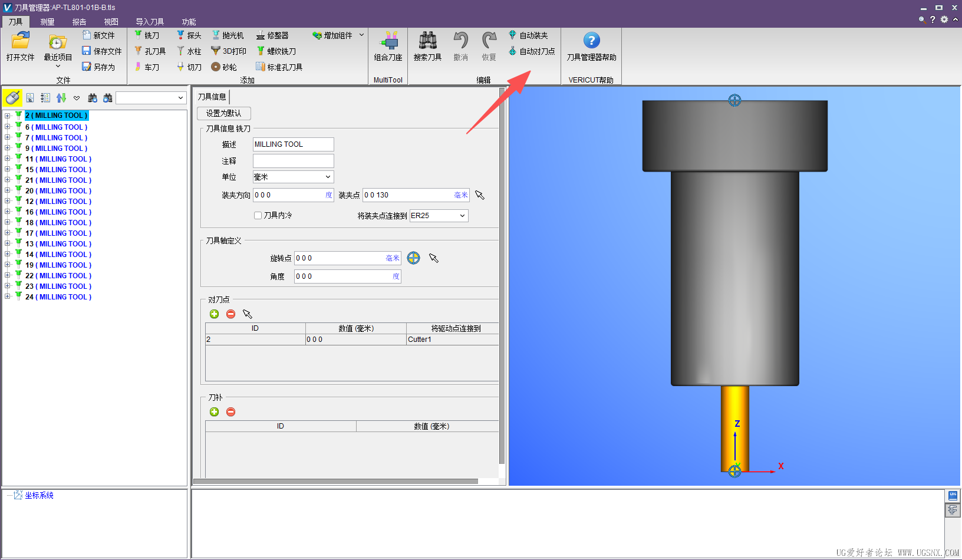Click the 打开文件 open file icon

pyautogui.click(x=21, y=42)
